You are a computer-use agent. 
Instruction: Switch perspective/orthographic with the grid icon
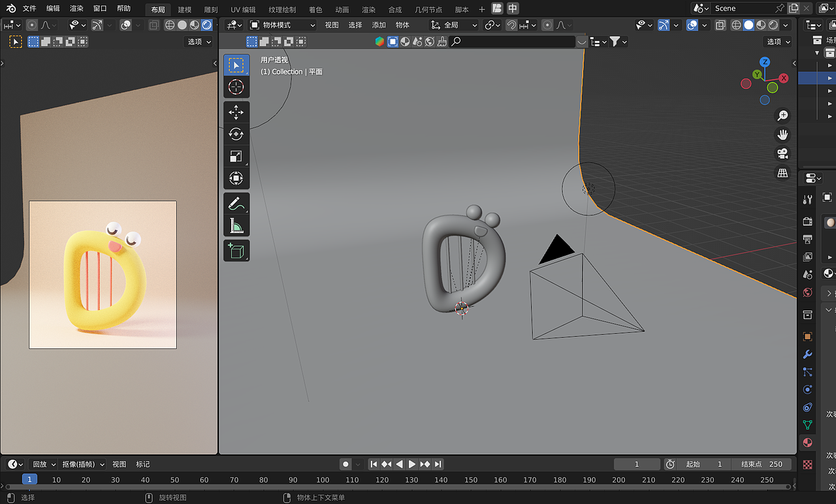[782, 173]
